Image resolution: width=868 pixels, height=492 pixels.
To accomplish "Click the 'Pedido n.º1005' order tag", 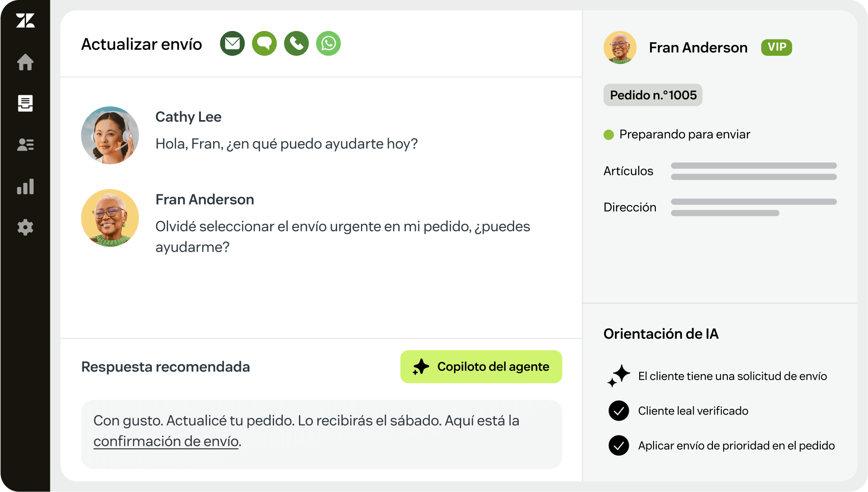I will pyautogui.click(x=653, y=95).
